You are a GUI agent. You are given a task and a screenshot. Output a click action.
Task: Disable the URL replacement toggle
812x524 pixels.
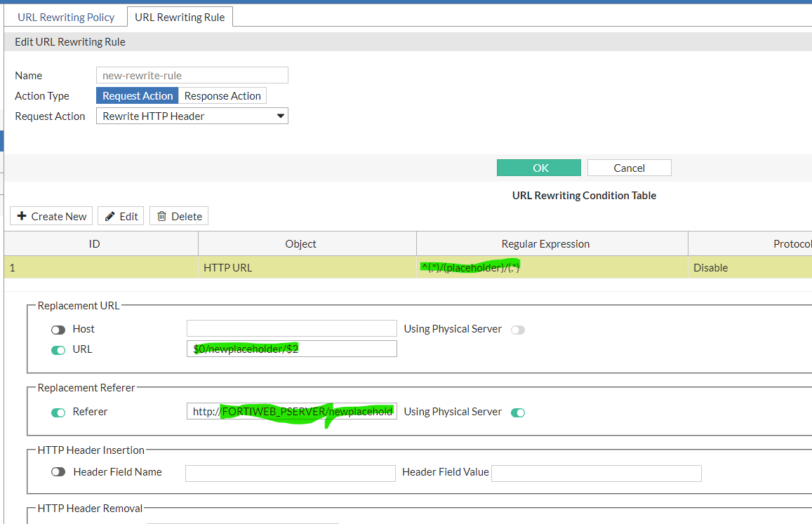(58, 349)
